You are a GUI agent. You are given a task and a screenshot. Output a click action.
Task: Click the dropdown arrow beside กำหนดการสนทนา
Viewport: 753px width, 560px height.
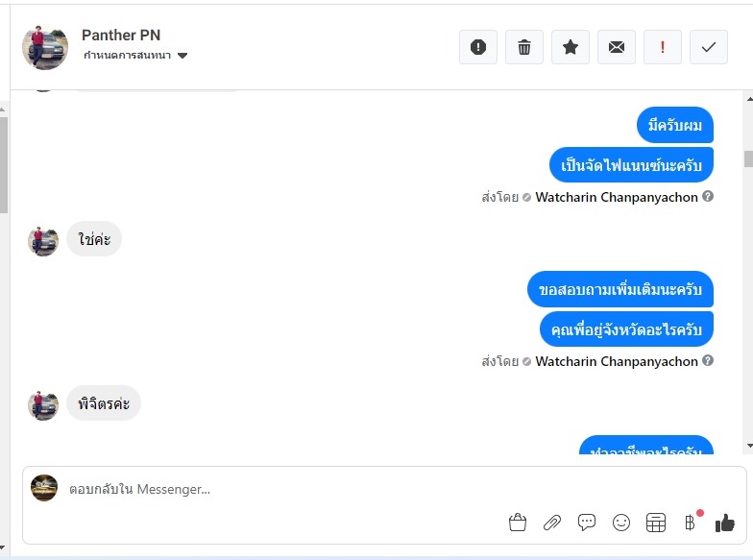click(x=182, y=56)
